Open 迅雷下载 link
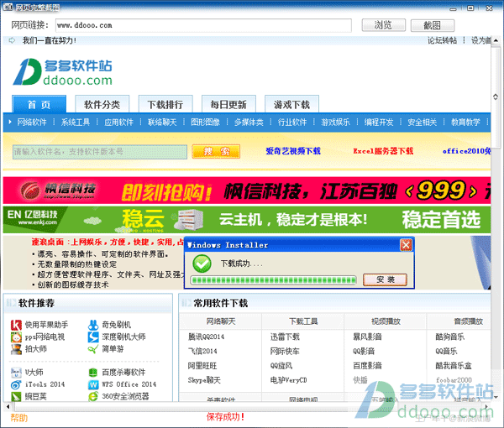The image size is (504, 428). (x=285, y=337)
